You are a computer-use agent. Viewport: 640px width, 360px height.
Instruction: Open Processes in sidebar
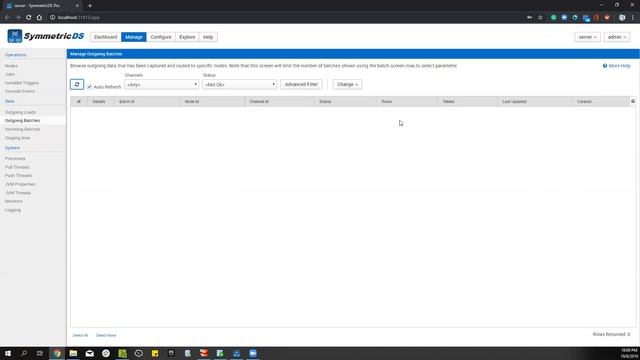click(15, 158)
